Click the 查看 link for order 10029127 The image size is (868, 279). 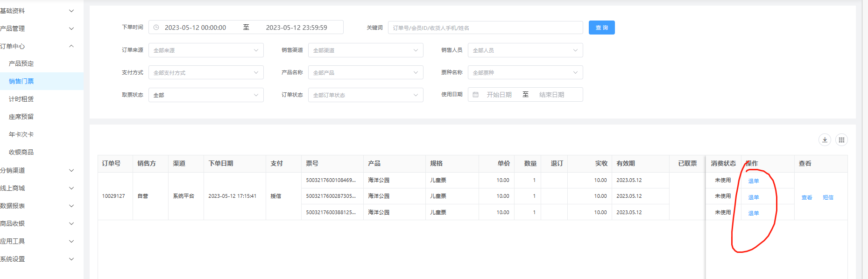(x=806, y=197)
